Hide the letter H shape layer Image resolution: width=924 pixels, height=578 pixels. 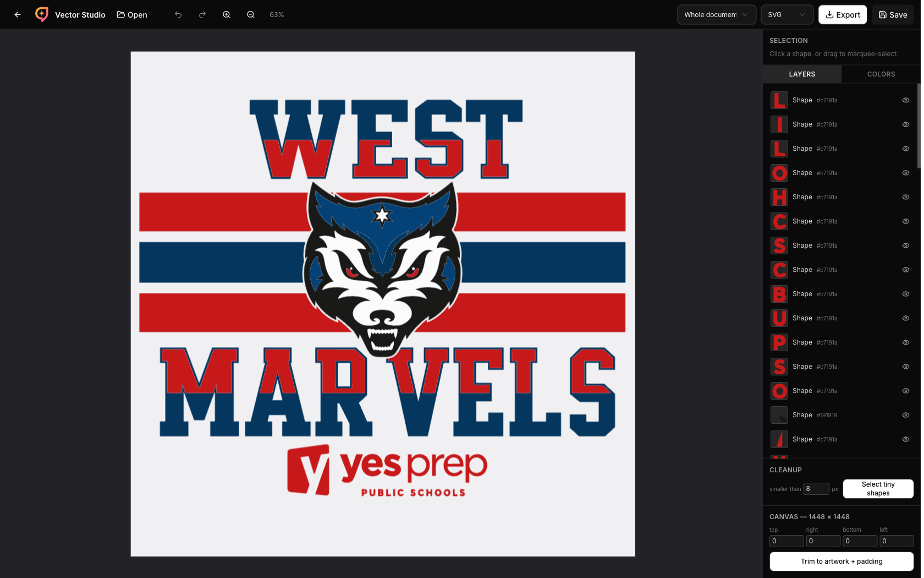click(x=906, y=197)
